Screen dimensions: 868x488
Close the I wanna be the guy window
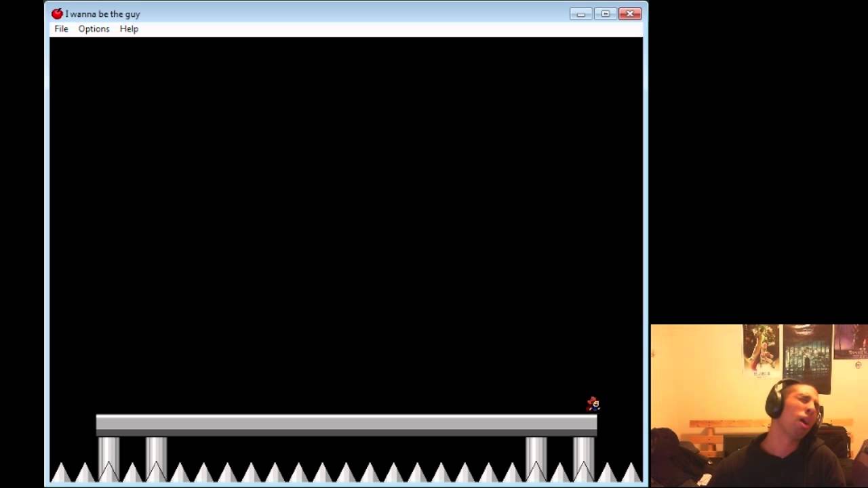[x=630, y=14]
